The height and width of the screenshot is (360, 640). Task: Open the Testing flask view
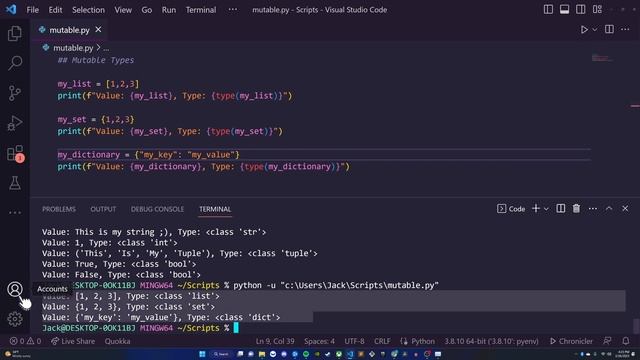point(15,183)
